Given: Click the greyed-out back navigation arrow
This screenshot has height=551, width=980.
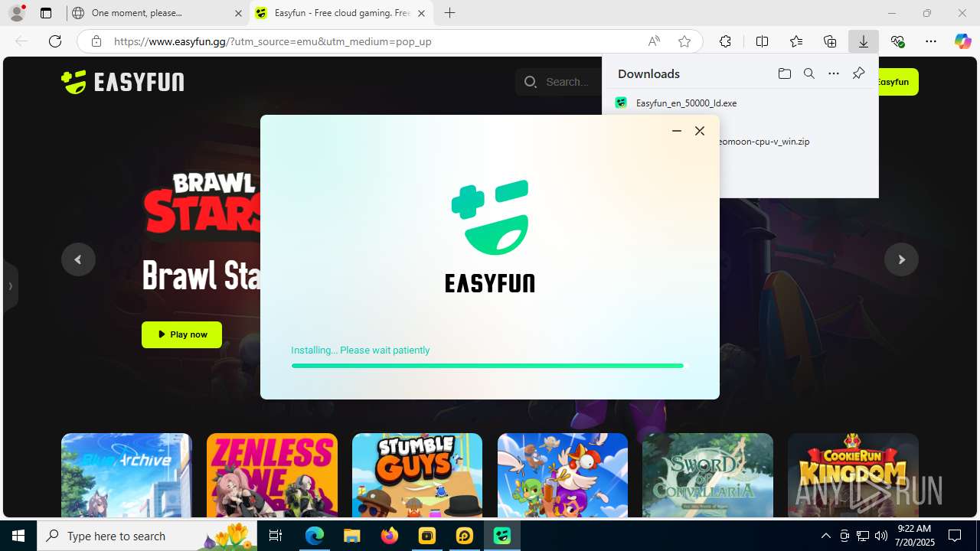Looking at the screenshot, I should click(x=21, y=41).
